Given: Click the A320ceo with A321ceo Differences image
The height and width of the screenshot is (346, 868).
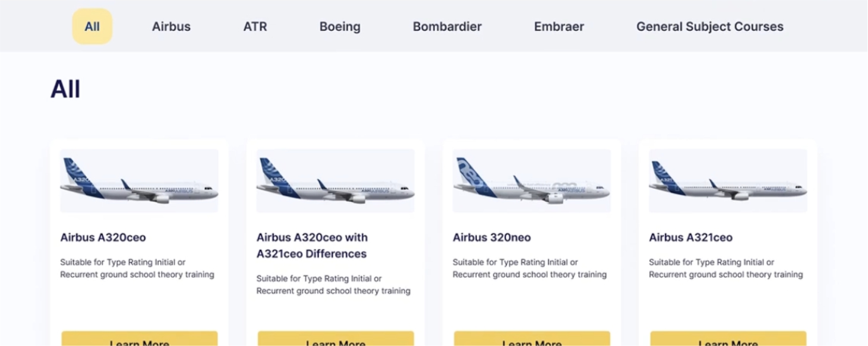Looking at the screenshot, I should [x=335, y=181].
